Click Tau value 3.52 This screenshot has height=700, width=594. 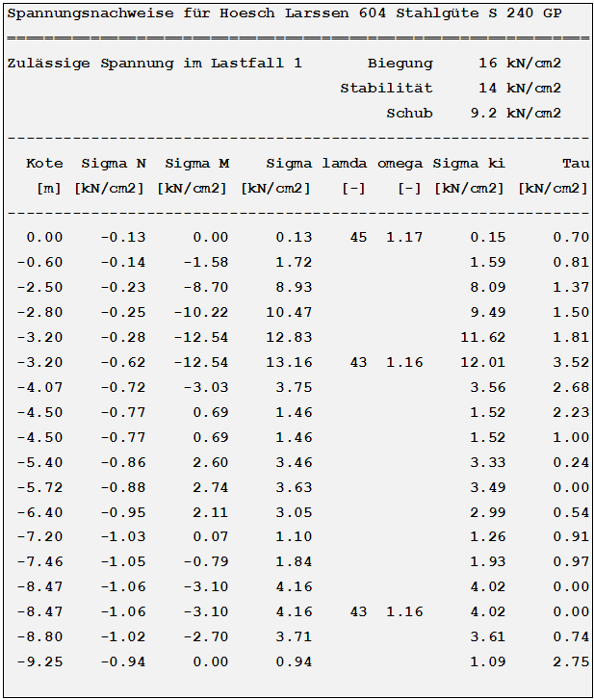point(571,362)
